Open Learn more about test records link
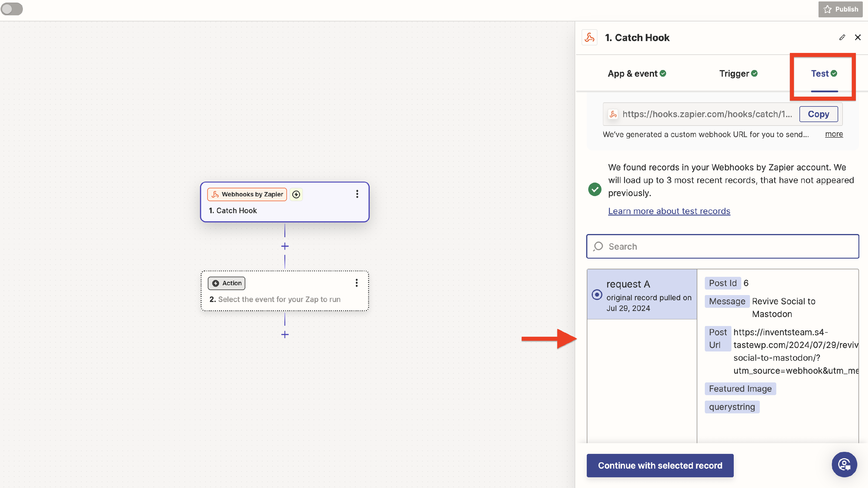Viewport: 868px width, 488px height. click(x=669, y=211)
